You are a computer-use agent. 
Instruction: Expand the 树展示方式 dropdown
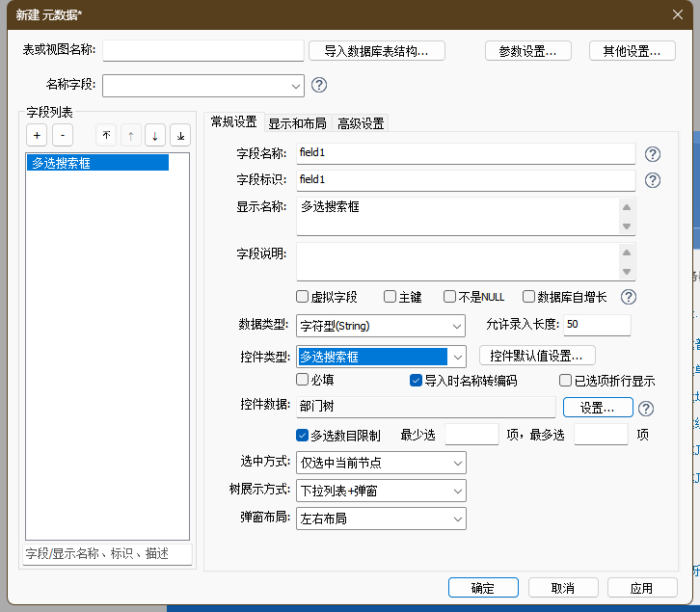pos(457,491)
